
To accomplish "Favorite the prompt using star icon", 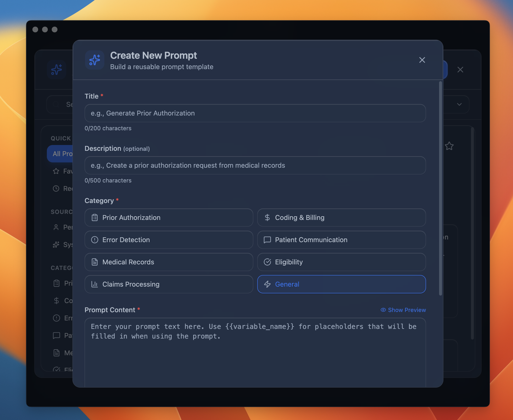I will tap(449, 146).
